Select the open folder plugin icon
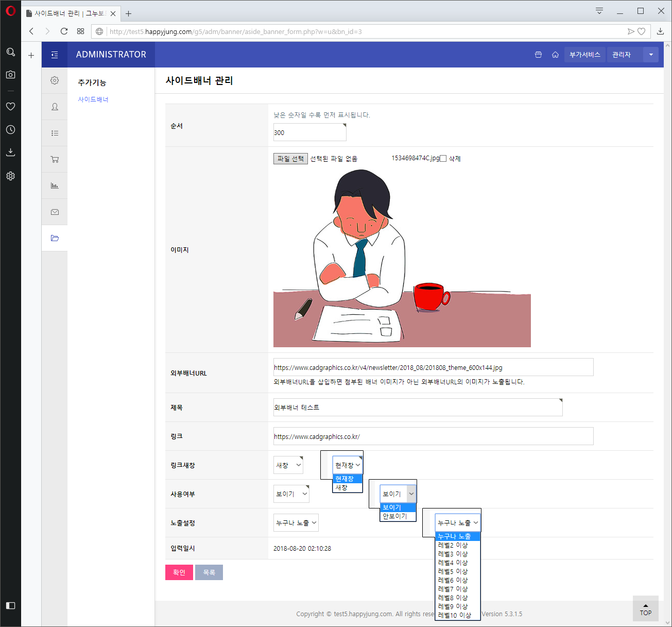 pos(55,238)
